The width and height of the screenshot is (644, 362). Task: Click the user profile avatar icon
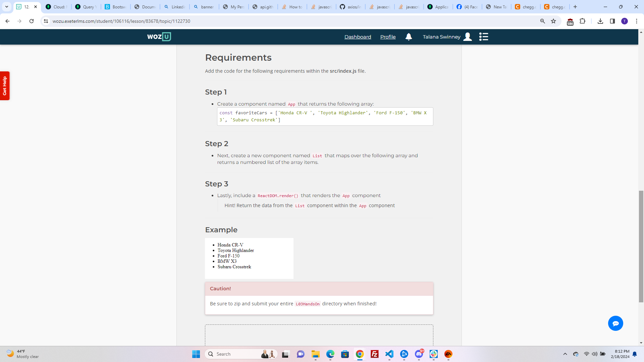468,37
